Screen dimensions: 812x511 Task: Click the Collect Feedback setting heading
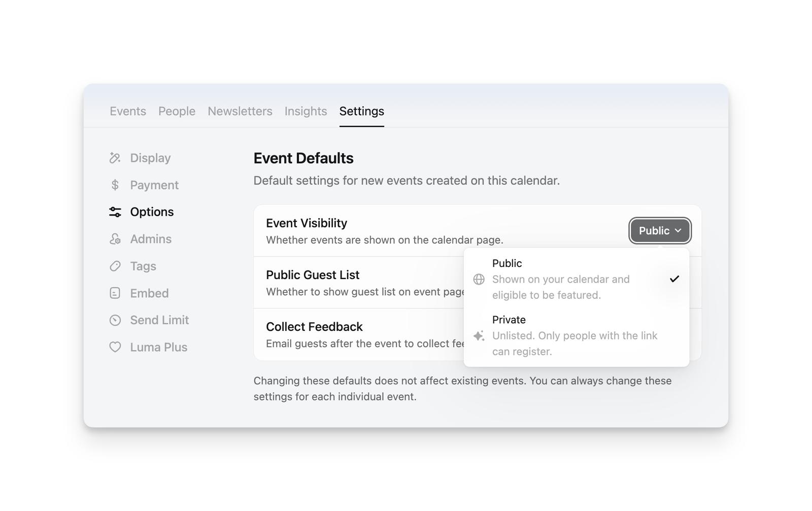tap(314, 327)
